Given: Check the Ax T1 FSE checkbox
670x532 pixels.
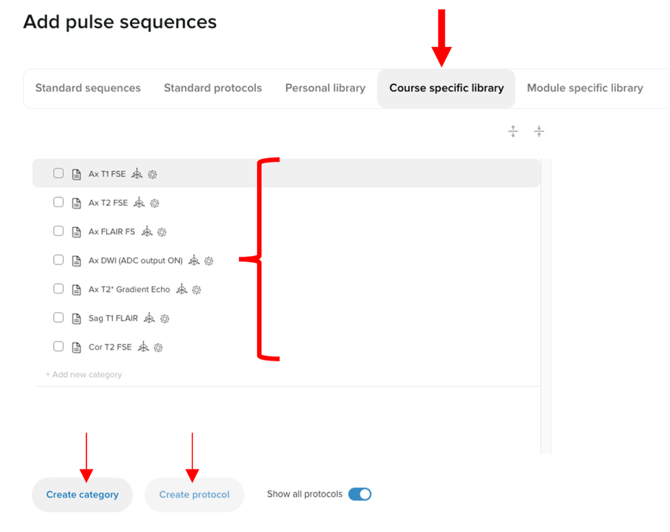Looking at the screenshot, I should 58,173.
